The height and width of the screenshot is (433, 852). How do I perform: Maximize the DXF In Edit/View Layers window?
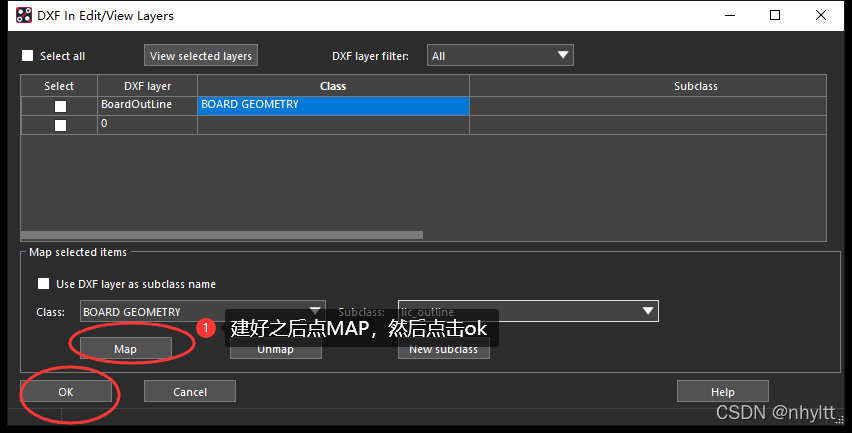[776, 15]
